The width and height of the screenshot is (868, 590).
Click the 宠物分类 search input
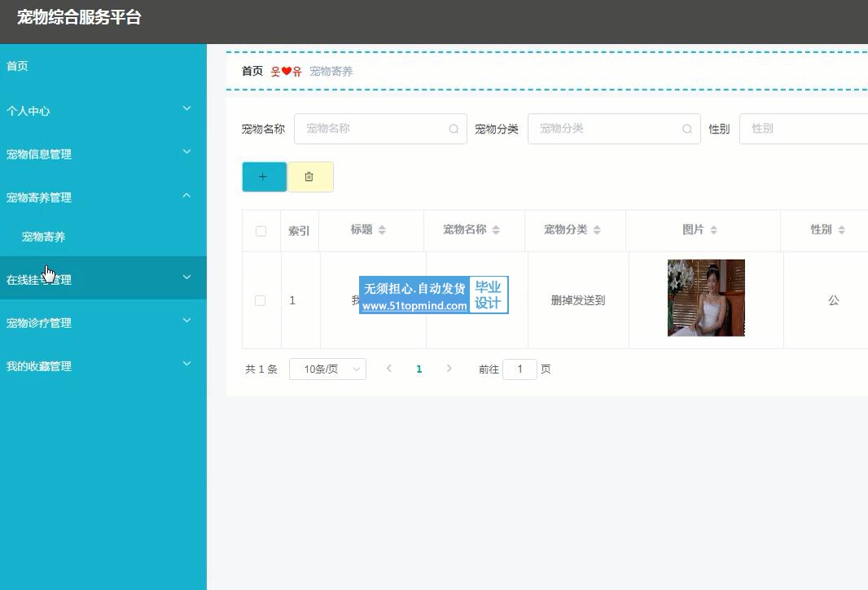tap(614, 129)
